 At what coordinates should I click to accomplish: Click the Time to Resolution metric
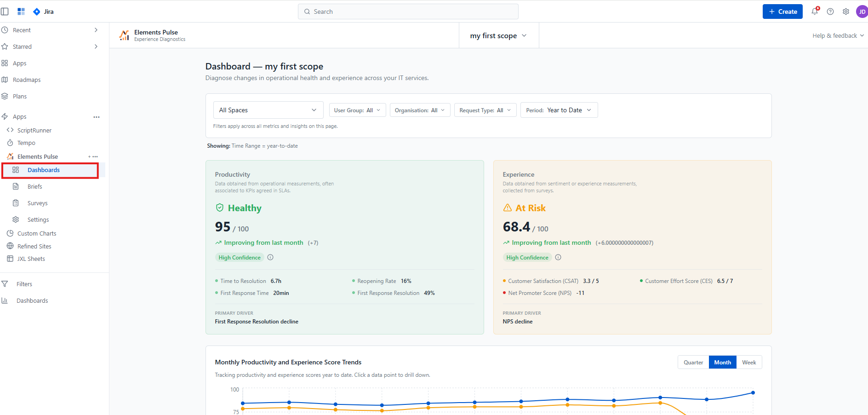[248, 281]
